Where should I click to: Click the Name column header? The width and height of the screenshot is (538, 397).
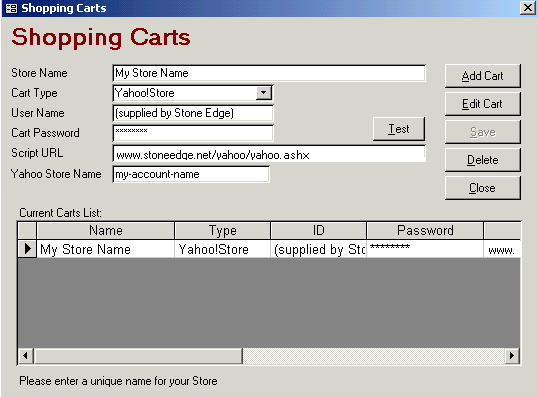point(106,231)
